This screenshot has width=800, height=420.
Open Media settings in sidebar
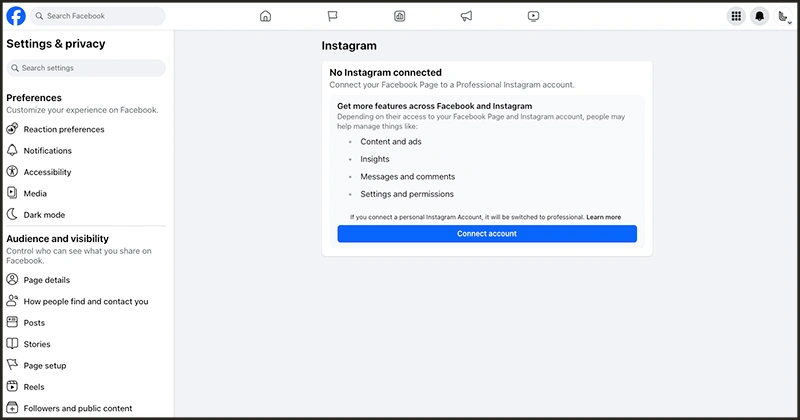point(35,193)
